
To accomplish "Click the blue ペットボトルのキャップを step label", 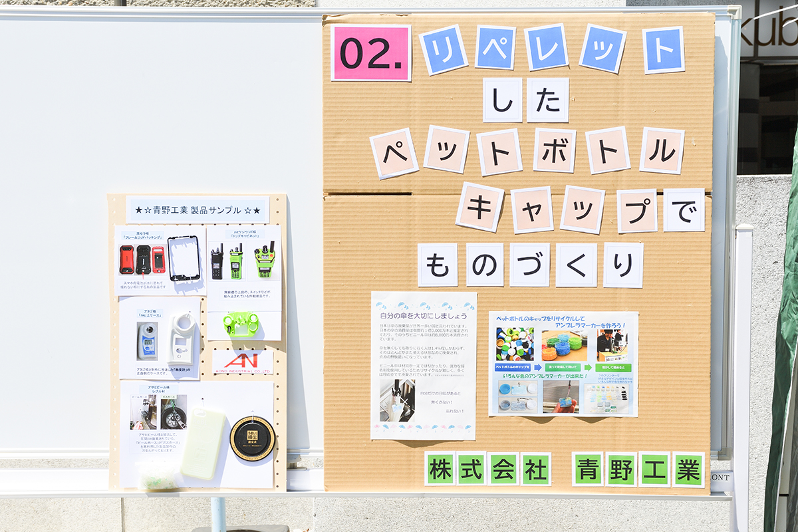I will 514,367.
